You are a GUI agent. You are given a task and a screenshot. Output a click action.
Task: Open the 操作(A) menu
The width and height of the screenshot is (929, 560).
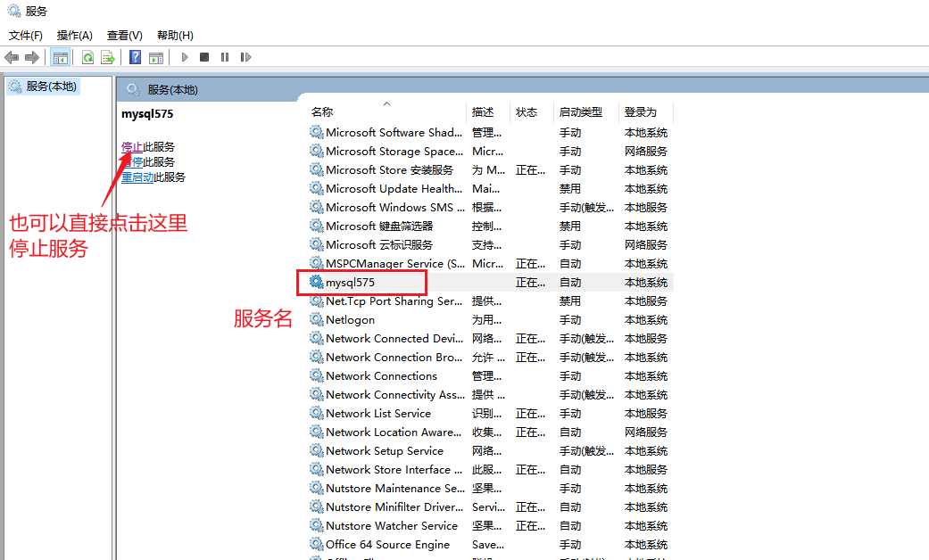pos(74,36)
